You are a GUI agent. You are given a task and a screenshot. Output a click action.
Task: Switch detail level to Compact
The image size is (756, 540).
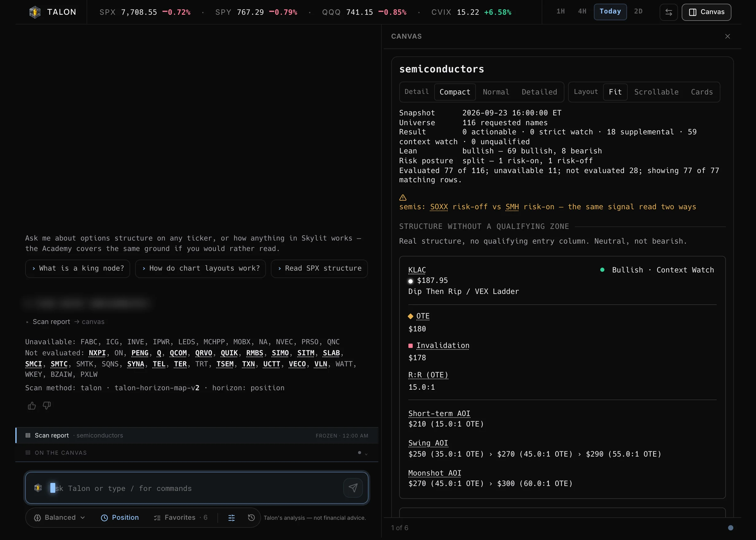454,92
